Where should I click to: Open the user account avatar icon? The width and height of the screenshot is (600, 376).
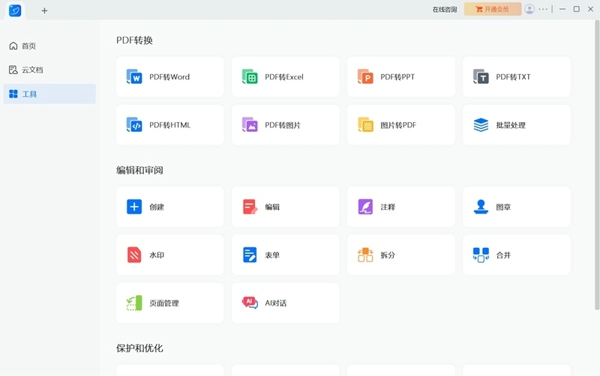pos(530,9)
